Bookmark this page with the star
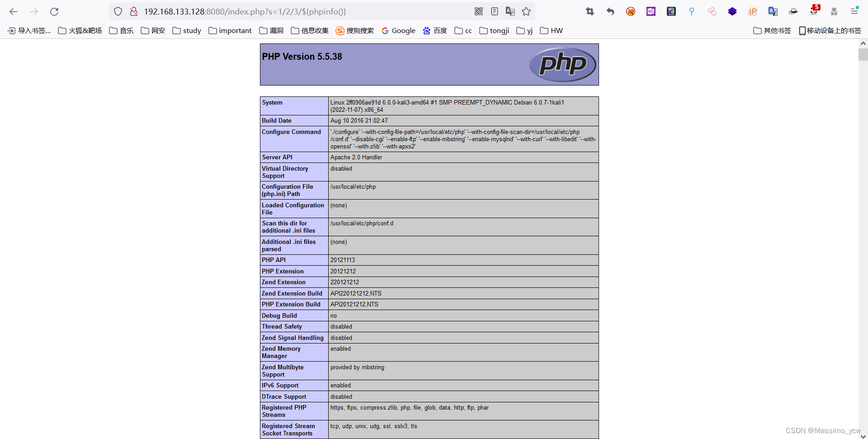 [526, 12]
